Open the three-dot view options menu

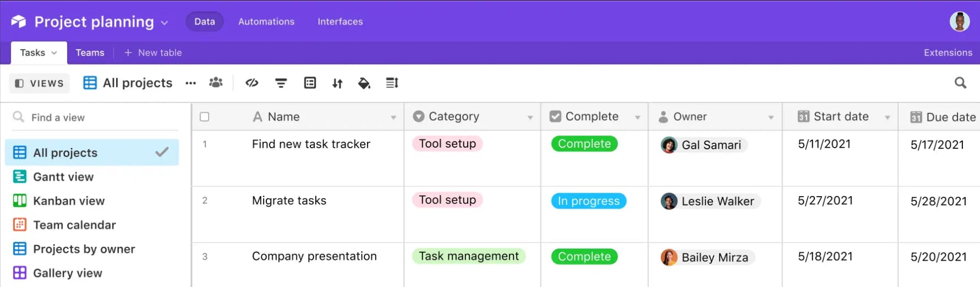coord(190,83)
